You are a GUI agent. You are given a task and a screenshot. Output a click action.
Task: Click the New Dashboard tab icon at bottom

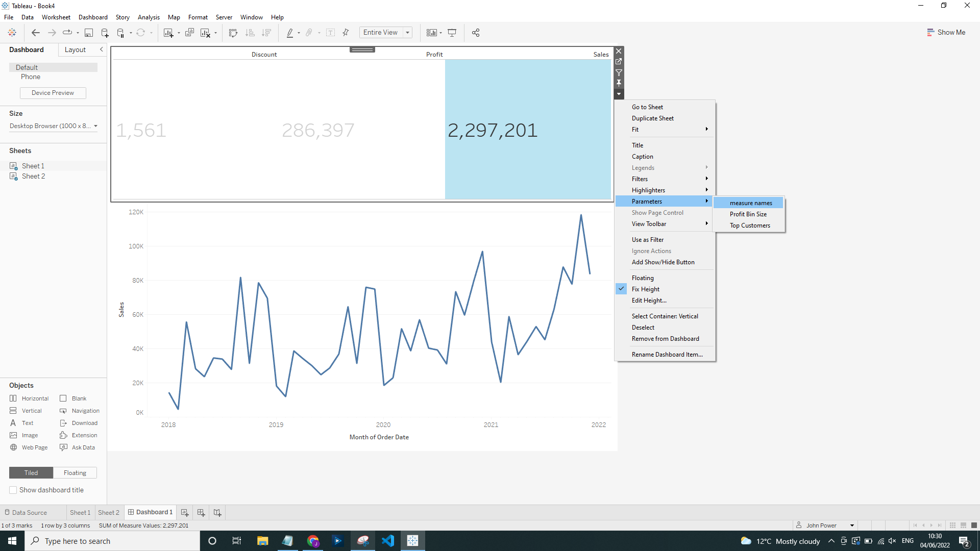pos(201,512)
